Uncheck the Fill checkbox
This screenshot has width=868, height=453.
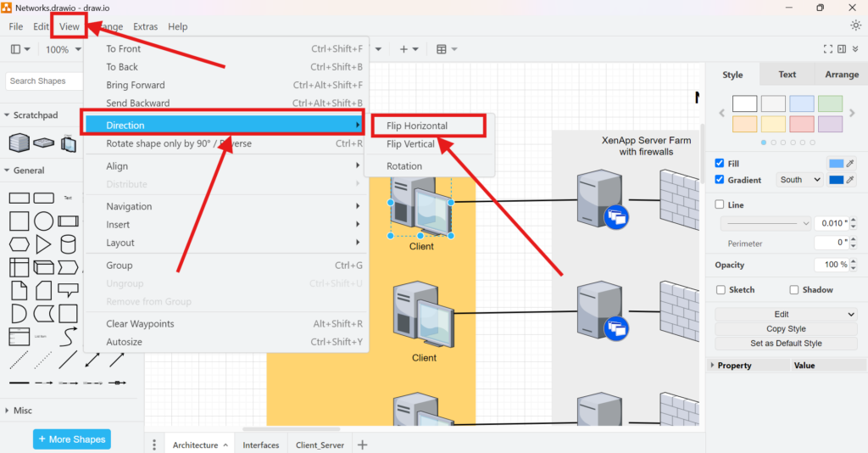720,163
